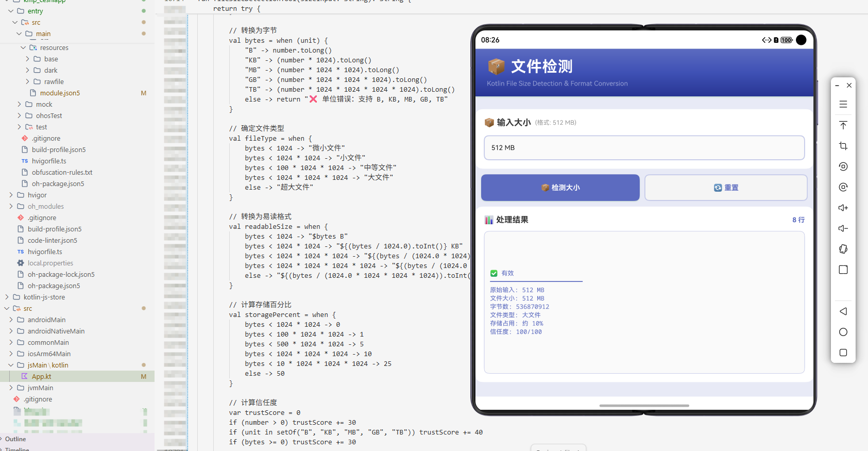The height and width of the screenshot is (451, 868).
Task: Click the 重置 reset button
Action: [x=726, y=188]
